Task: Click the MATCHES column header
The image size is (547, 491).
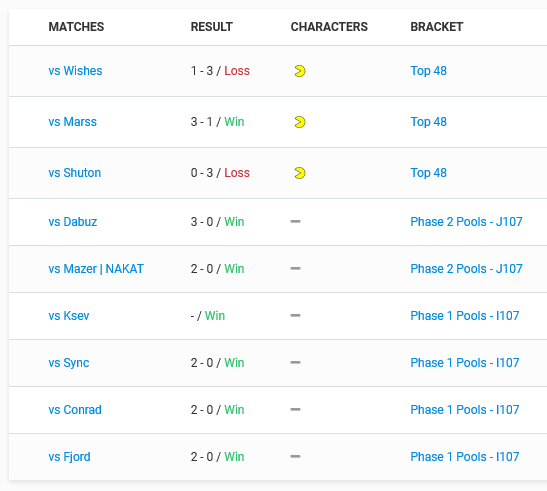Action: [76, 27]
